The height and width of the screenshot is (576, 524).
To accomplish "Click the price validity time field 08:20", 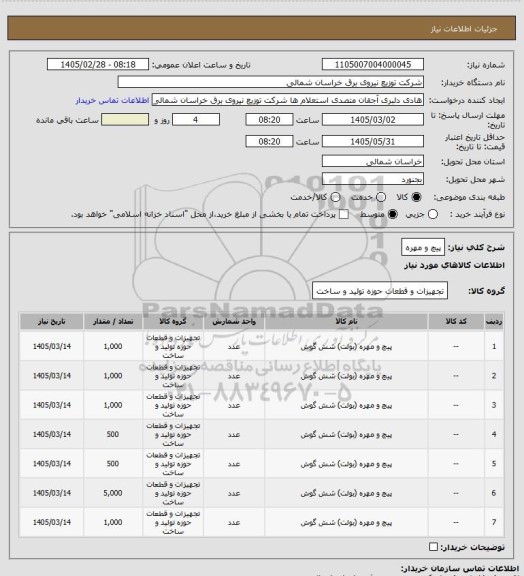I will (x=269, y=141).
